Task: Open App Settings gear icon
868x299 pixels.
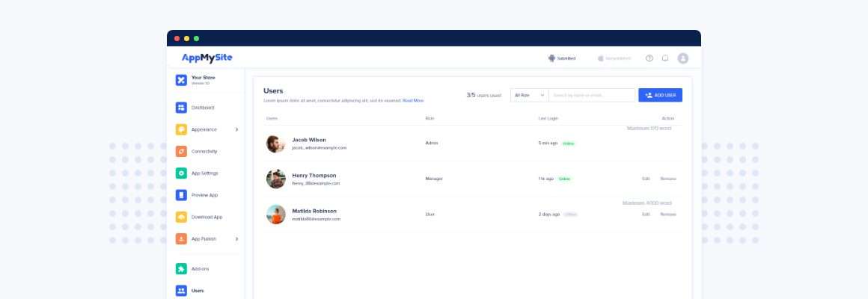Action: point(181,173)
